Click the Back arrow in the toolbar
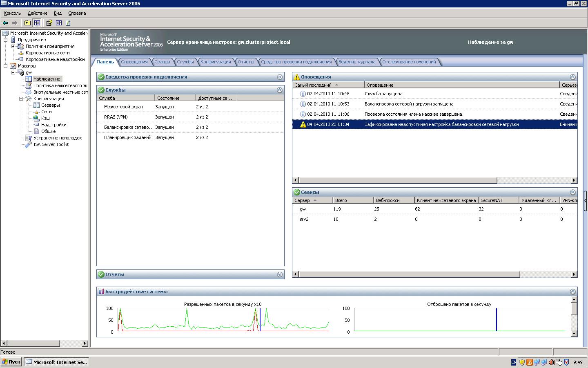The height and width of the screenshot is (368, 588). tap(5, 23)
